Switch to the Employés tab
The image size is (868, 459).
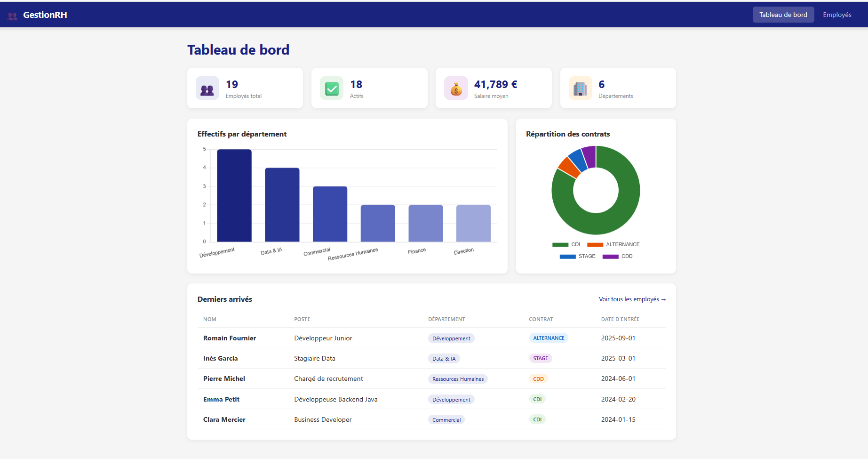click(x=837, y=15)
